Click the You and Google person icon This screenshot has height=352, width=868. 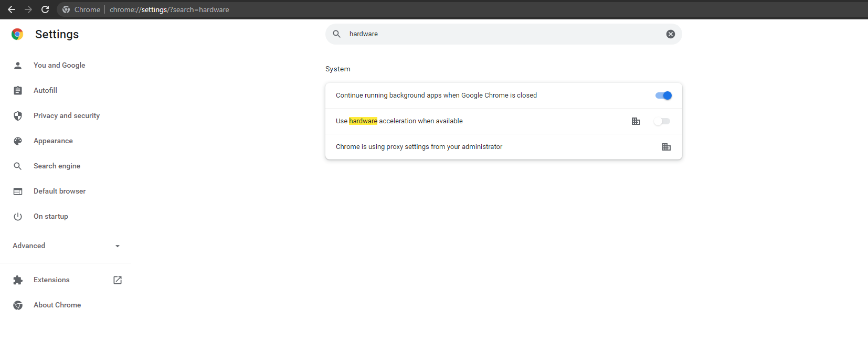click(18, 65)
